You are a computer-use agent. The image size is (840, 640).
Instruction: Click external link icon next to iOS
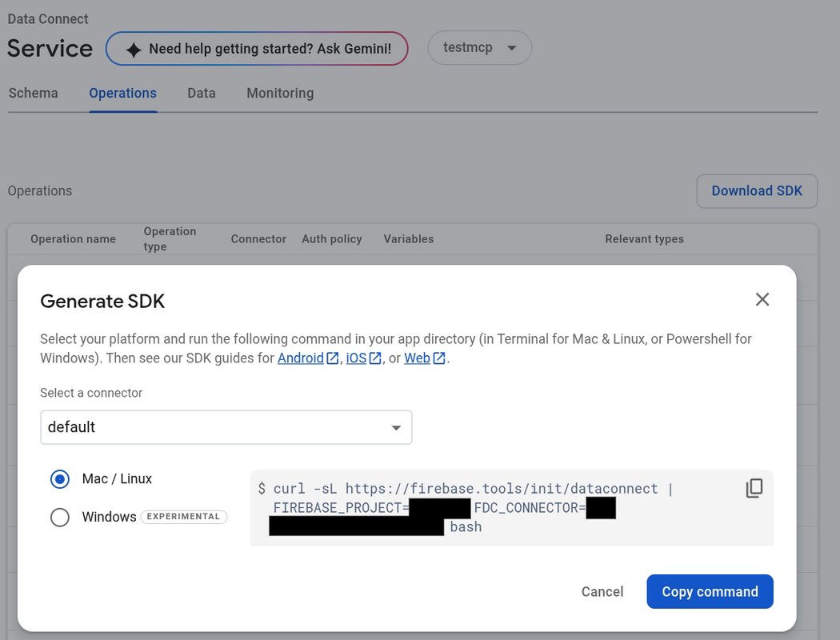375,358
